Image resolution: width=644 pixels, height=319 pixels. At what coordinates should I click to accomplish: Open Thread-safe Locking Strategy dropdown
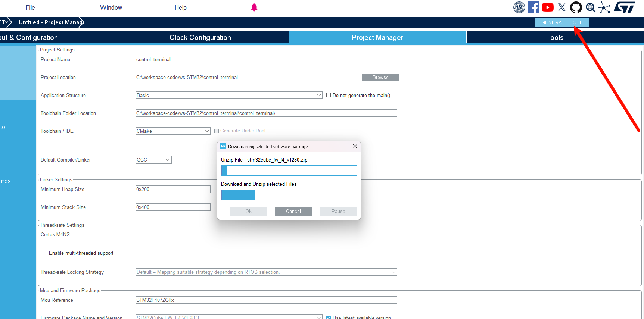click(266, 272)
